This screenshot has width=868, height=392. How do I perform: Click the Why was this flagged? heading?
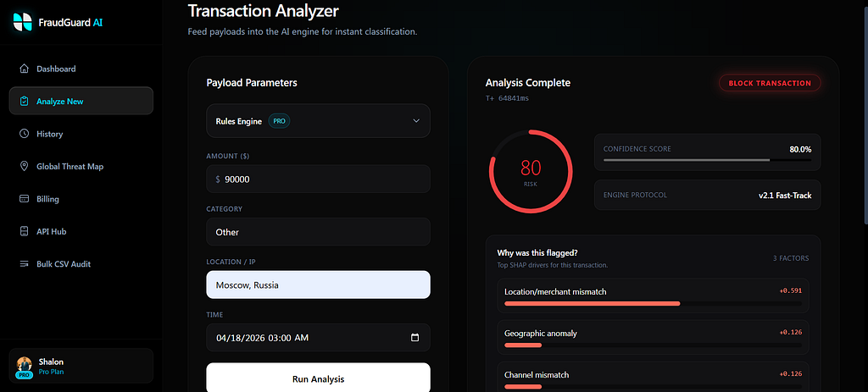(x=537, y=253)
